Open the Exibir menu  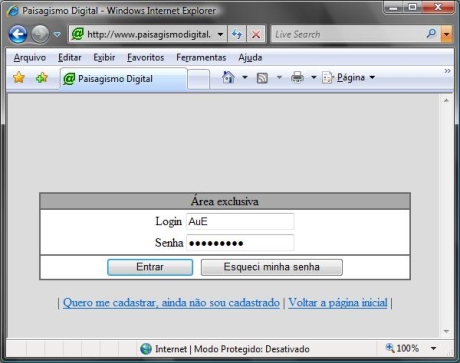(104, 57)
